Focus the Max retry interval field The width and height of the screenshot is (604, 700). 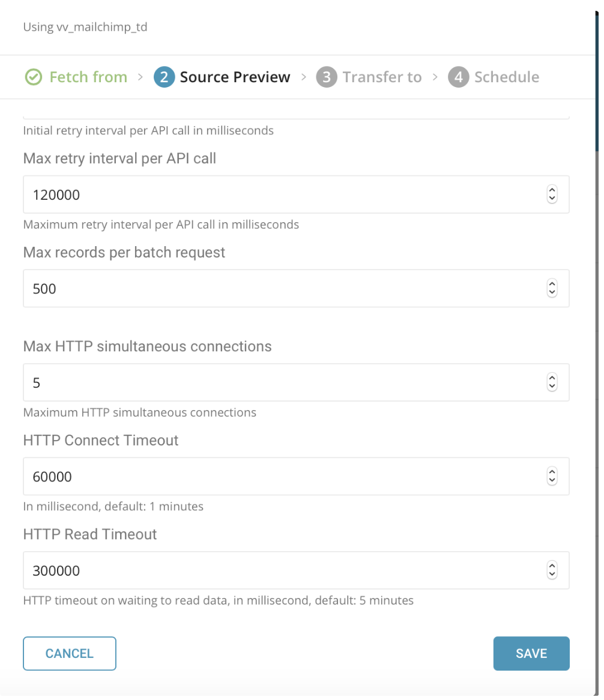tap(282, 195)
